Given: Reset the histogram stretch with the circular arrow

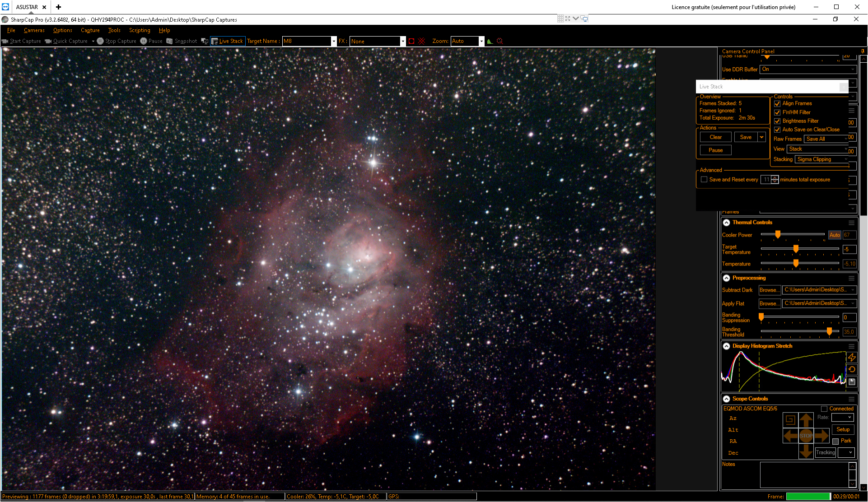Looking at the screenshot, I should click(852, 370).
